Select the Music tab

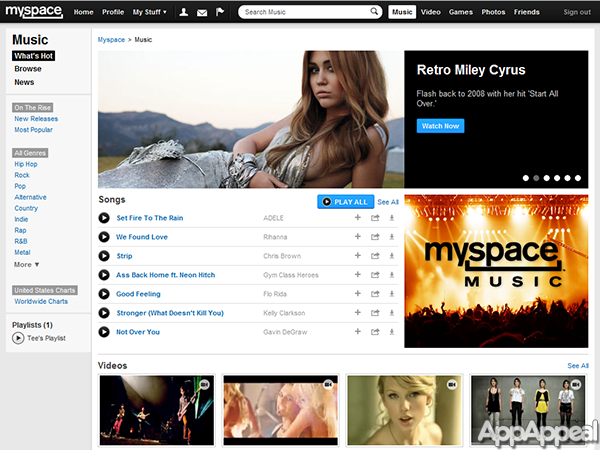[x=402, y=12]
